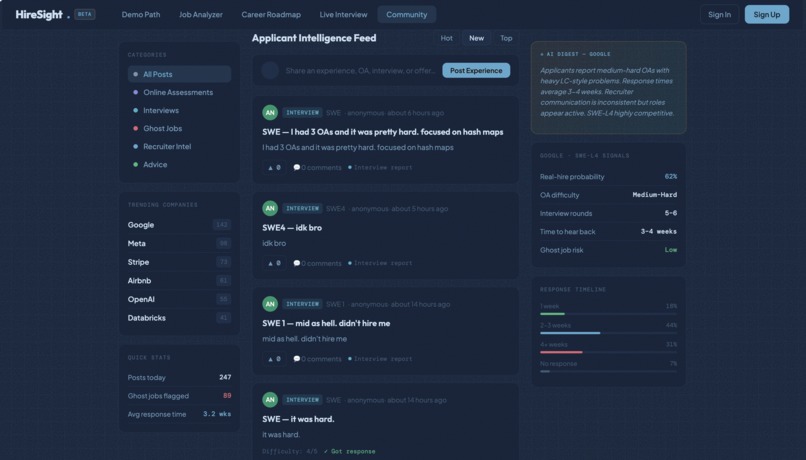Click the Real-hire probability 62% row
Viewport: 806px width, 460px height.
pos(608,176)
